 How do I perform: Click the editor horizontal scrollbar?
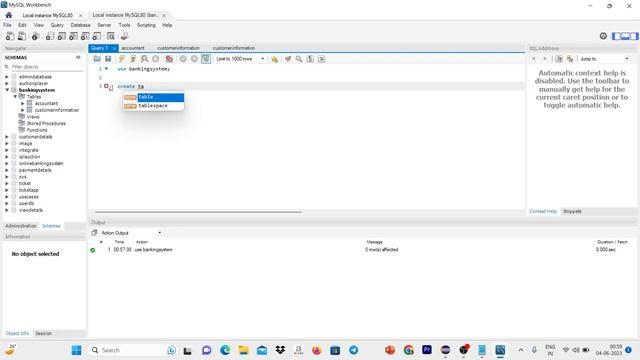pos(198,212)
